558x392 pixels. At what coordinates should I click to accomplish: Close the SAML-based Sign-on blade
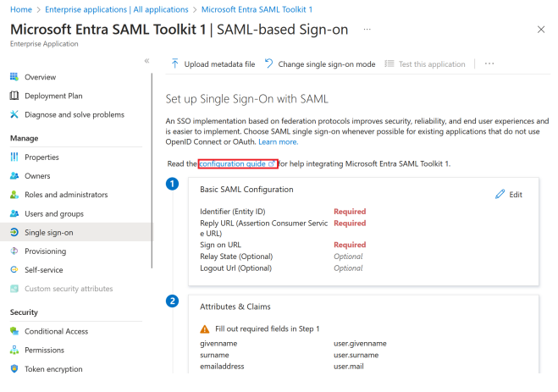point(541,30)
